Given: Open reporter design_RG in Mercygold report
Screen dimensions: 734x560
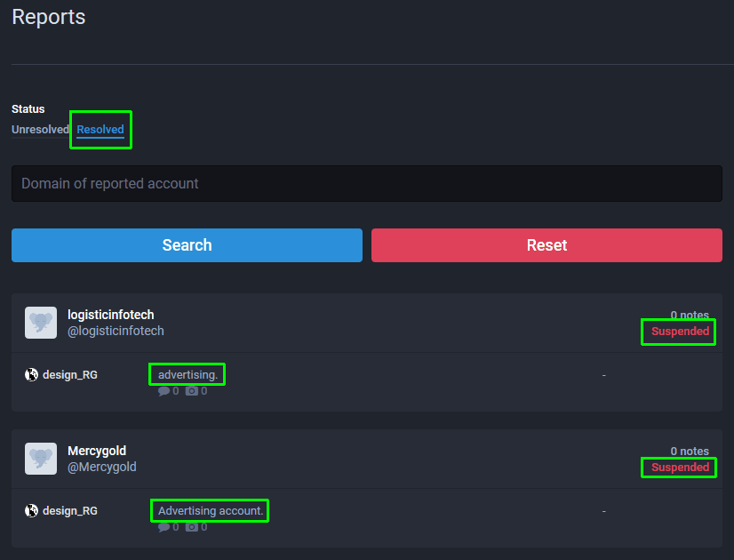Looking at the screenshot, I should (70, 511).
